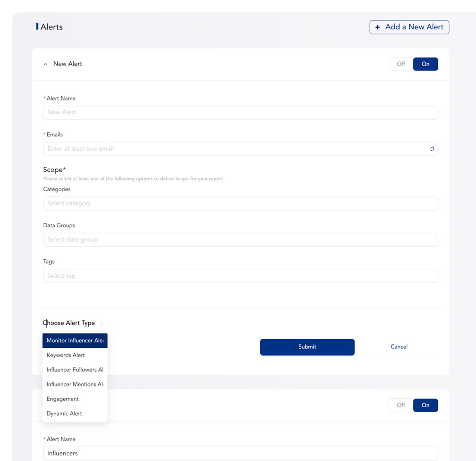The width and height of the screenshot is (476, 461).
Task: Collapse the New Alert section chevron
Action: (45, 64)
